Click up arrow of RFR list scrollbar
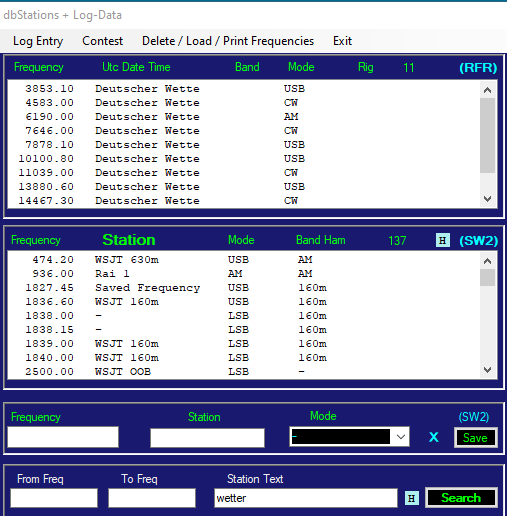Image resolution: width=507 pixels, height=516 pixels. pos(487,90)
